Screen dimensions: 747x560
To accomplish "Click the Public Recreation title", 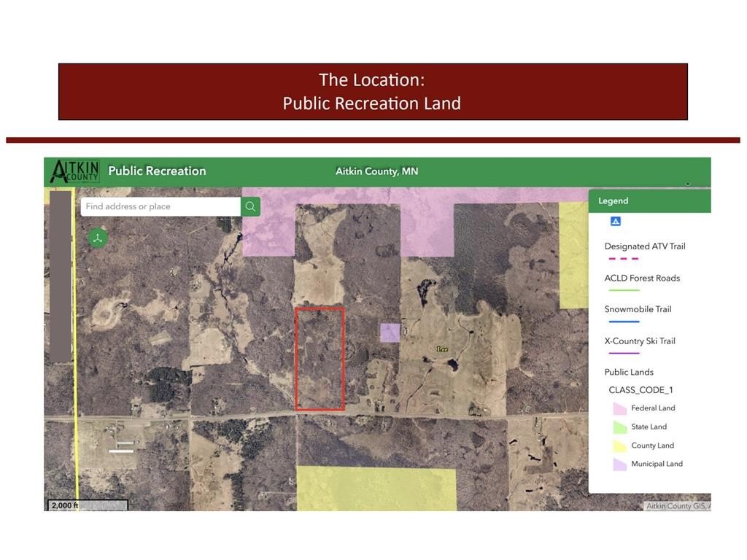I will 157,171.
